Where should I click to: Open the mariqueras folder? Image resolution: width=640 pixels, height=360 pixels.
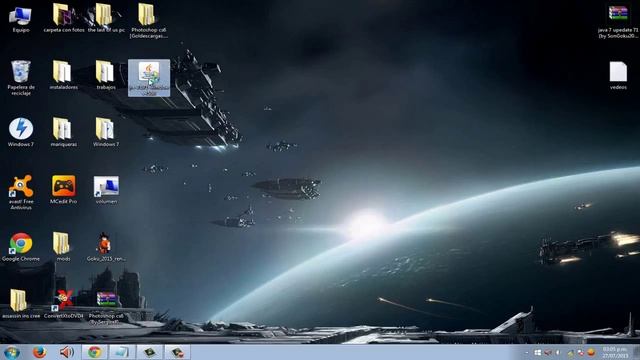(x=63, y=132)
